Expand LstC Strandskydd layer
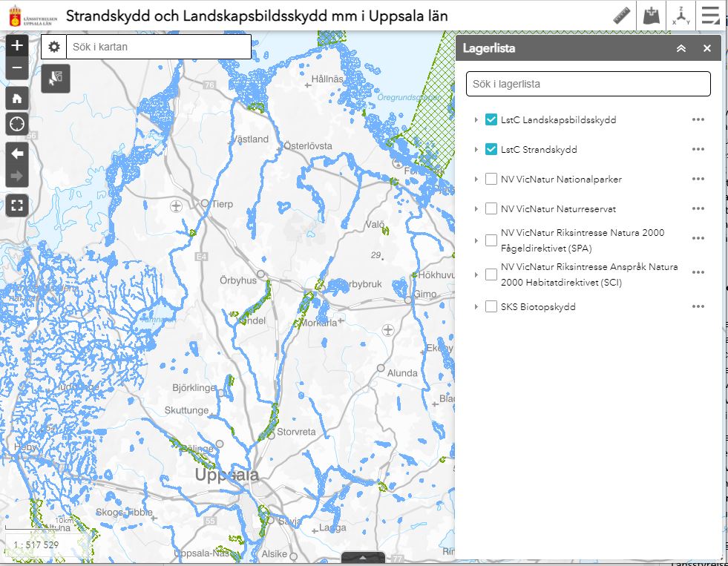The image size is (728, 566). pyautogui.click(x=476, y=149)
